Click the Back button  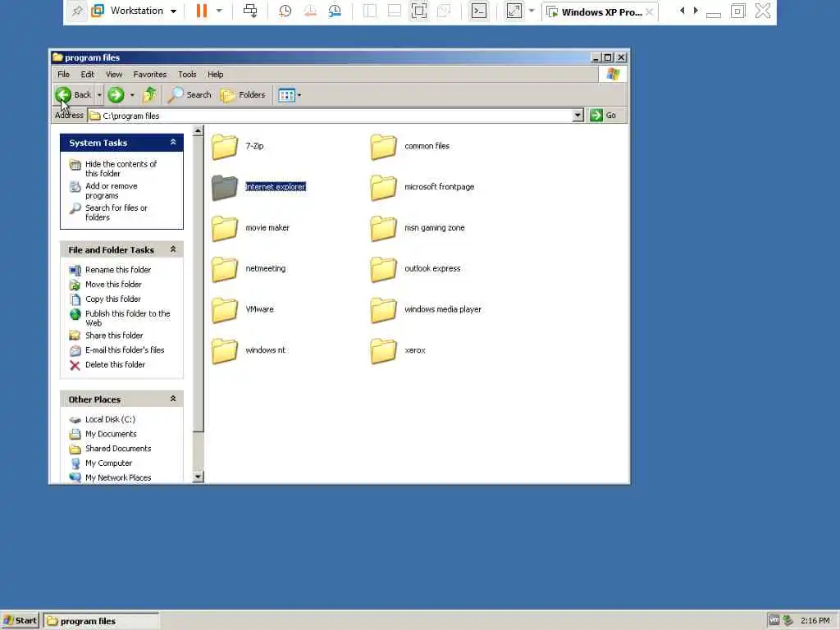click(73, 95)
